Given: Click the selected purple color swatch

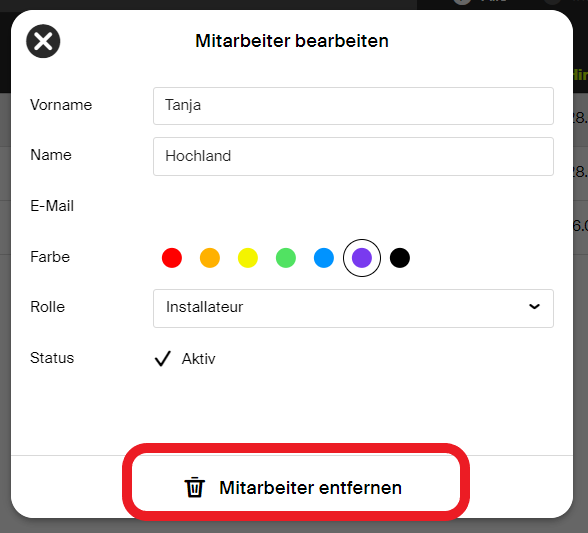Looking at the screenshot, I should [x=362, y=258].
